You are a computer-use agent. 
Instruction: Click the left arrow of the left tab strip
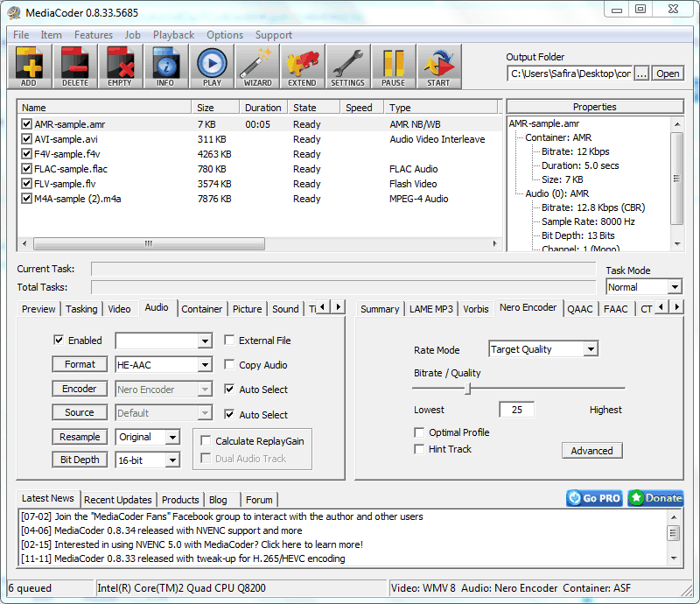[x=323, y=307]
